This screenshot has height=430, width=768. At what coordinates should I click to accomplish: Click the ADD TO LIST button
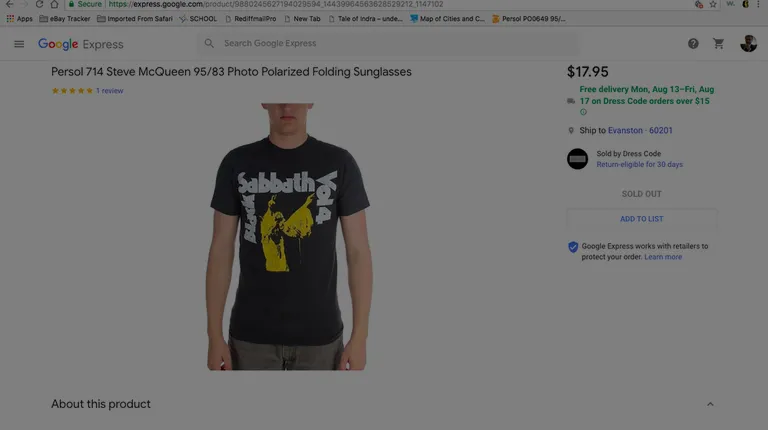642,219
